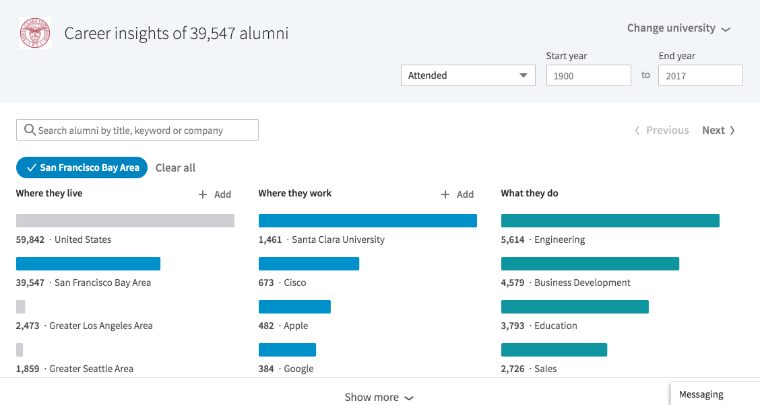
Task: Select the Cisco company bar
Action: (x=308, y=264)
